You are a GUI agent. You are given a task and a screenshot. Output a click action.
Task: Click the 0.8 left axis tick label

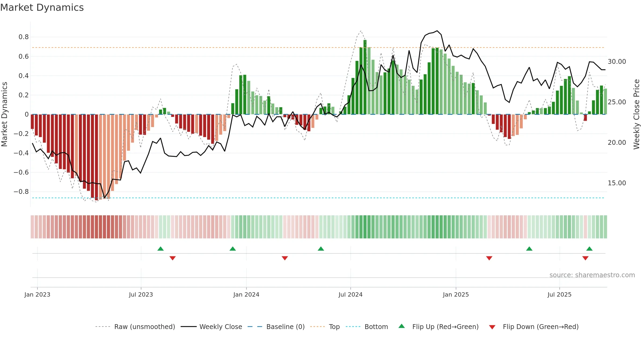[24, 37]
